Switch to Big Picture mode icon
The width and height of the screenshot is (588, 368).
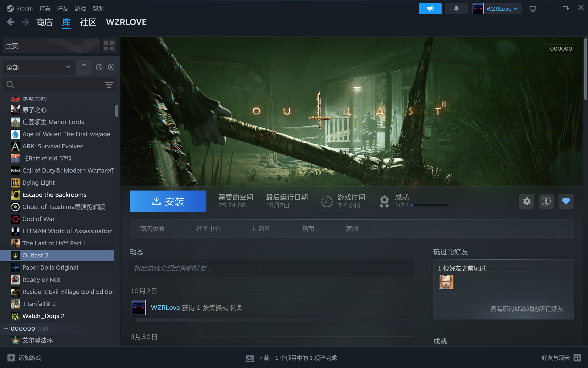coord(533,9)
